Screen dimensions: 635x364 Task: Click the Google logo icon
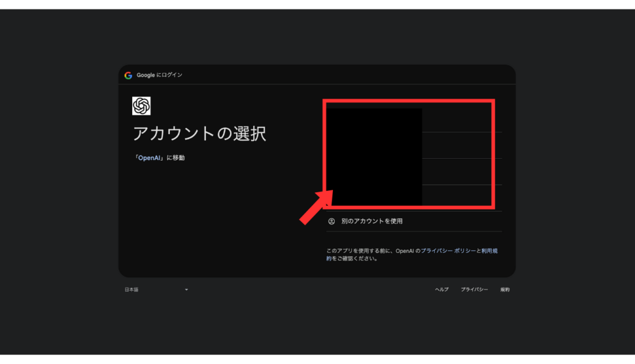coord(128,75)
